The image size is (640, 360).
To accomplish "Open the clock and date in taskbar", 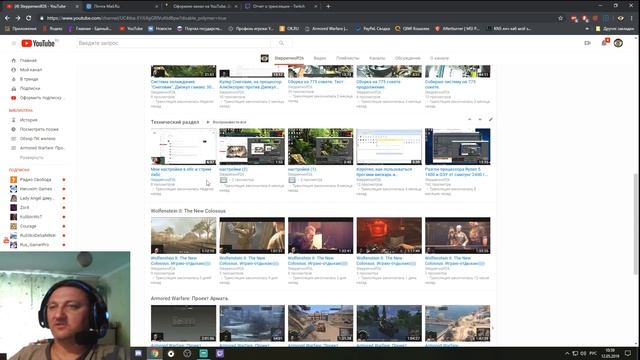I will coord(610,353).
